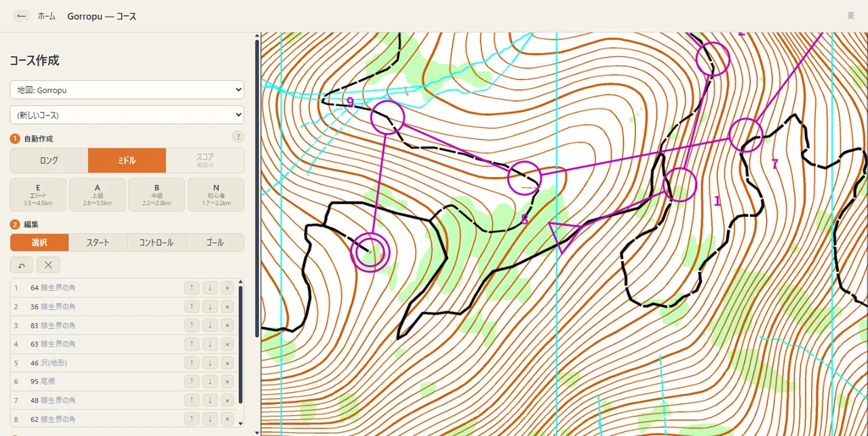Switch to the コントロール edit mode
This screenshot has width=868, height=436.
156,243
